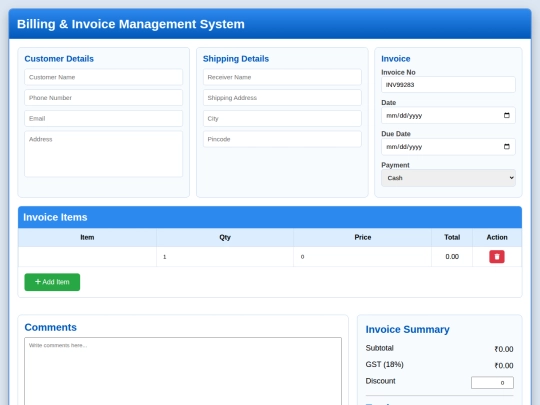Screen dimensions: 540x405
Task: Focus the Pincode input box
Action: tap(282, 139)
